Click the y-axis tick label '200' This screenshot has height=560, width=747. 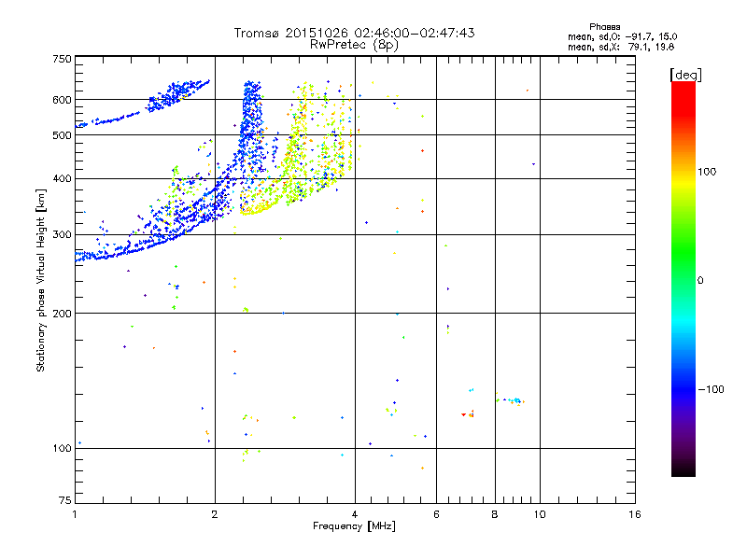click(63, 314)
